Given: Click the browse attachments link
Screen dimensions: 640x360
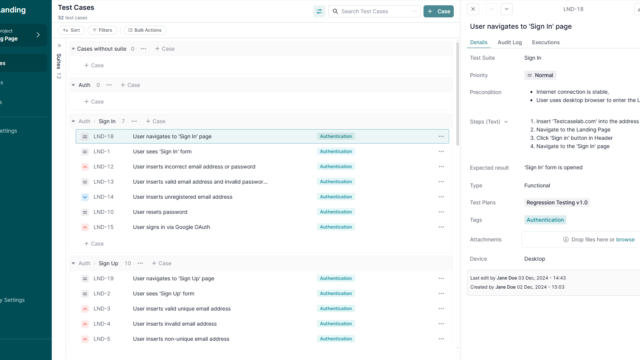Looking at the screenshot, I should pos(625,240).
